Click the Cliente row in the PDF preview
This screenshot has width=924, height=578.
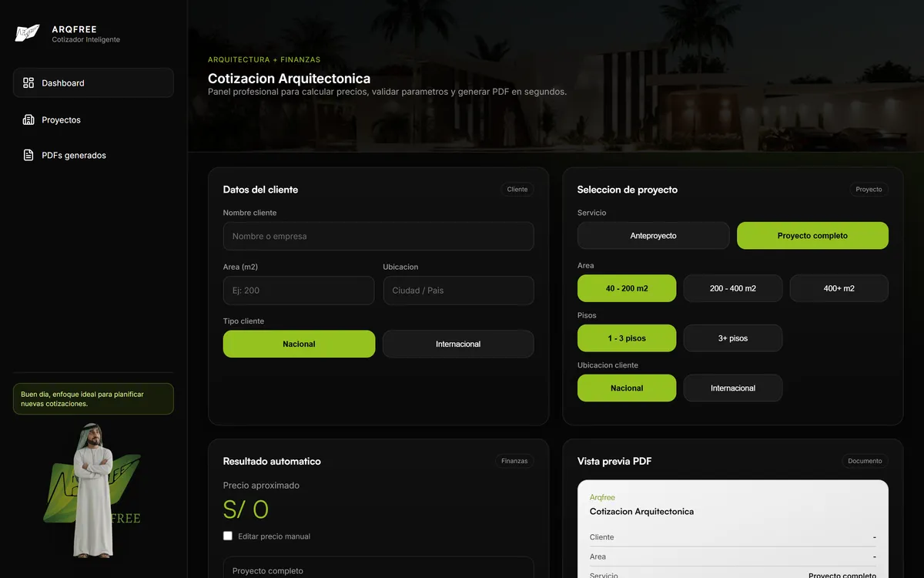click(733, 537)
